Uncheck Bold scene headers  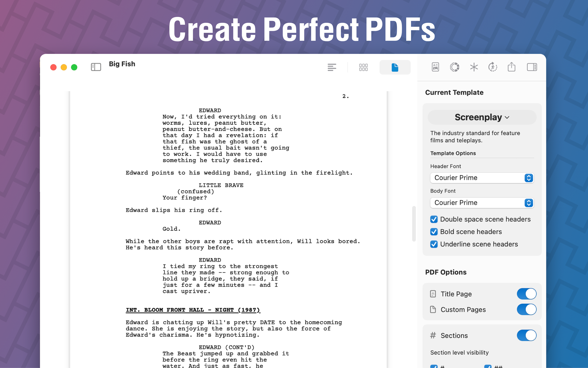tap(434, 232)
